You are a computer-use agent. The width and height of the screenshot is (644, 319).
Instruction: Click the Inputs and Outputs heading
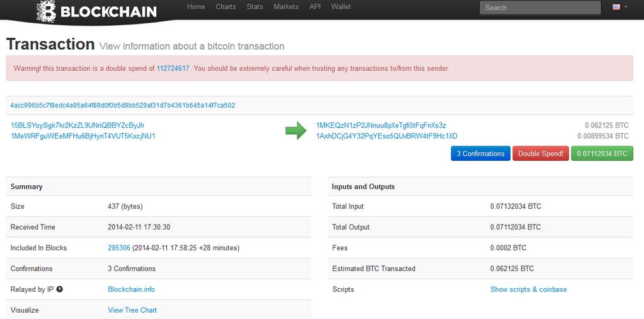click(x=363, y=187)
